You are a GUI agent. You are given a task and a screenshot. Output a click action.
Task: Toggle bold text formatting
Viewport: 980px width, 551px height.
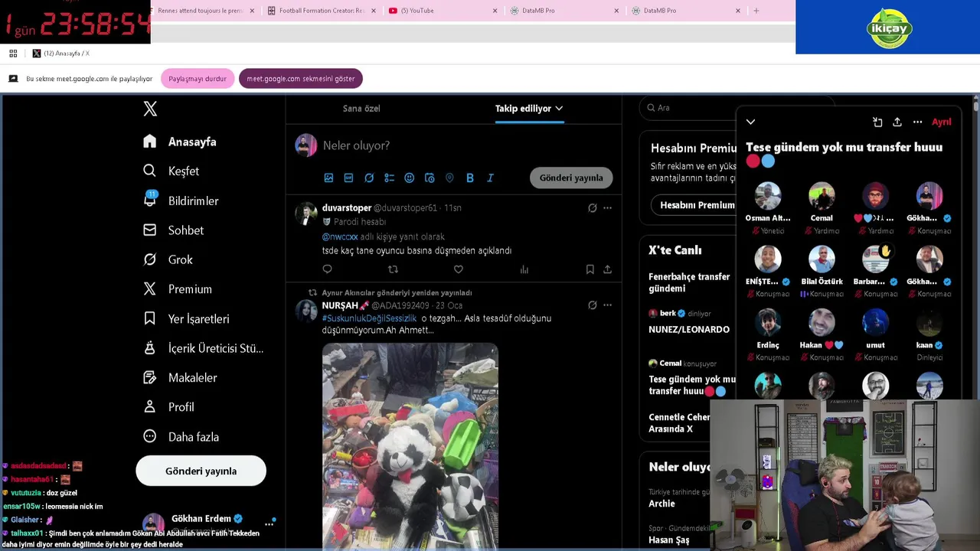pyautogui.click(x=470, y=178)
